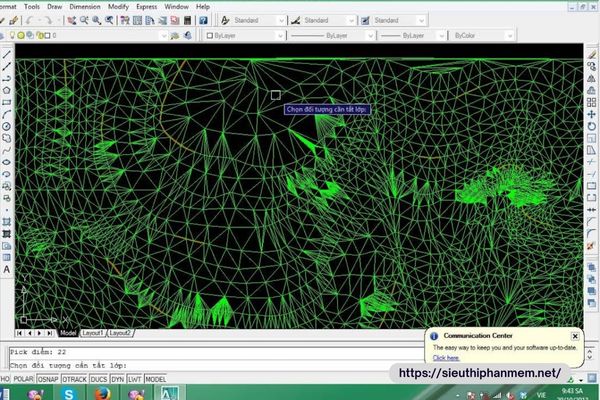Viewport: 600px width, 400px height.
Task: Click the Zoom Previous icon
Action: (109, 20)
